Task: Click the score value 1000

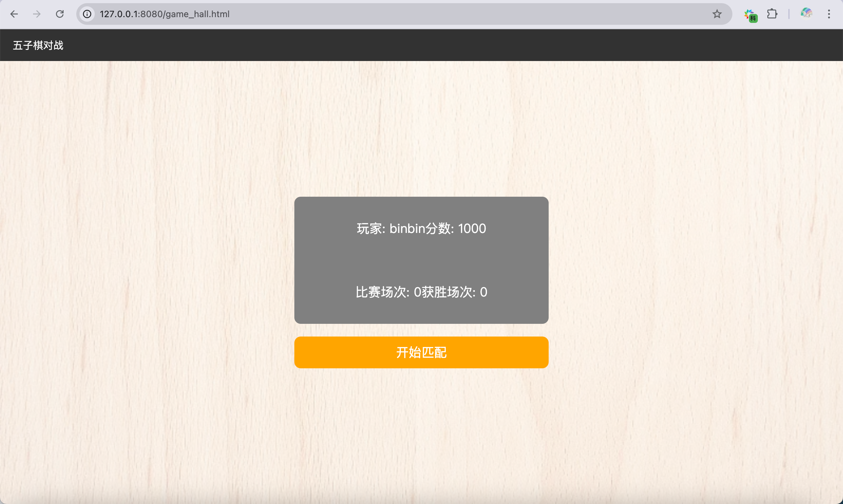Action: (x=472, y=228)
